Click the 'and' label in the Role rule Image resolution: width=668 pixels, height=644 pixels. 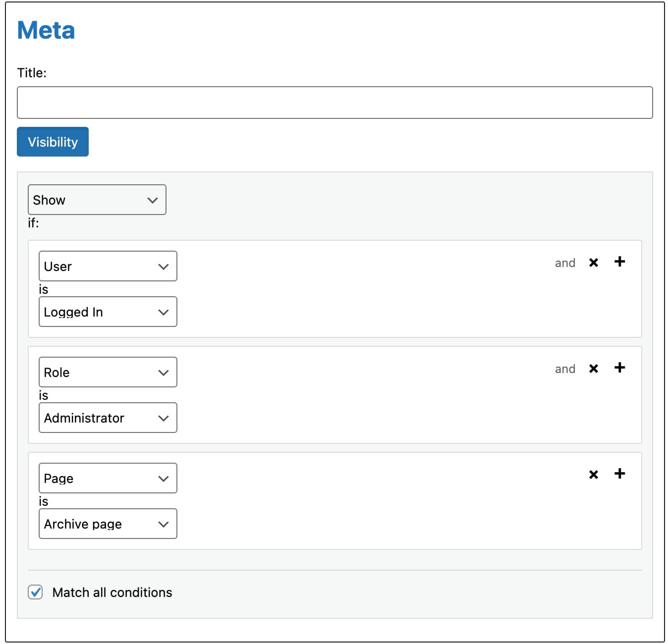click(565, 369)
